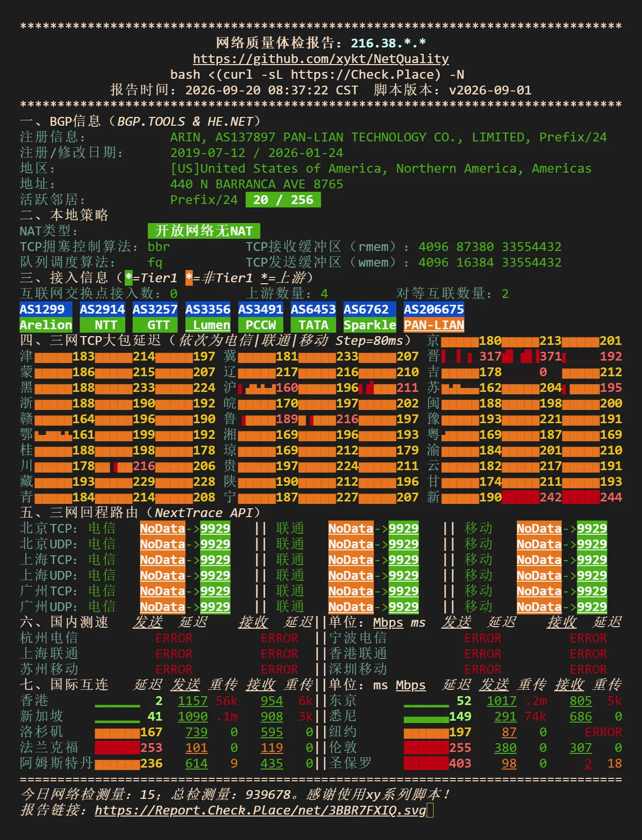This screenshot has width=642, height=840.
Task: Click the Mbps unit label in 国内测速 header
Action: pos(388,622)
